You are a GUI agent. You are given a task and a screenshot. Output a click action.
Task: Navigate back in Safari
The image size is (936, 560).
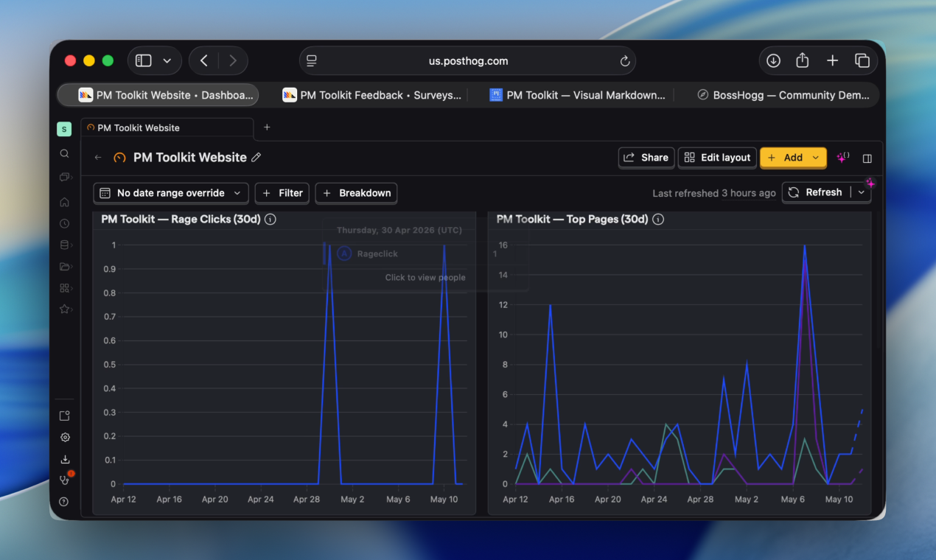[204, 61]
